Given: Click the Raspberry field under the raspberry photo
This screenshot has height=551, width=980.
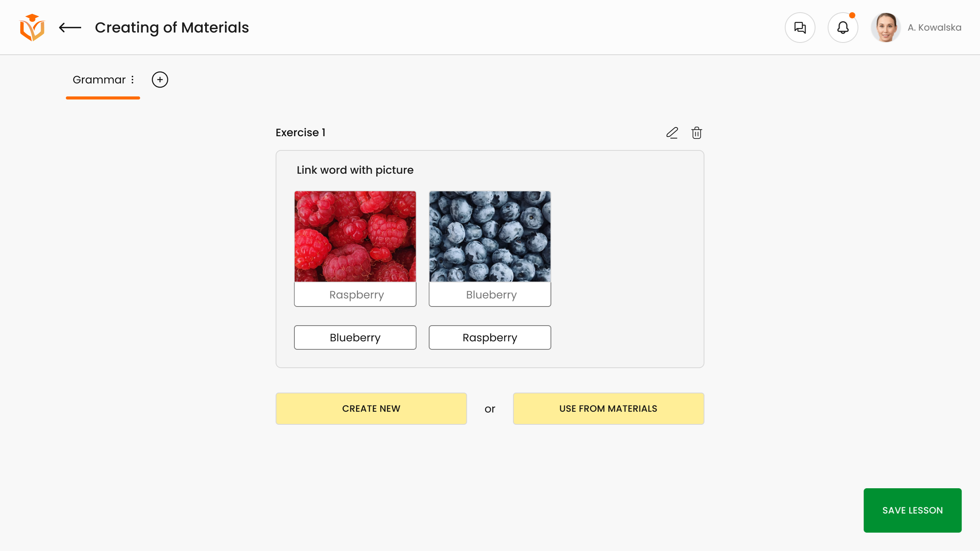Looking at the screenshot, I should pos(355,295).
